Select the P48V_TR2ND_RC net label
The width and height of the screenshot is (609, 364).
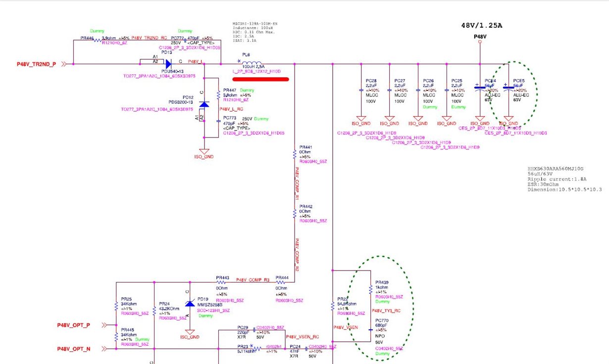(x=150, y=38)
